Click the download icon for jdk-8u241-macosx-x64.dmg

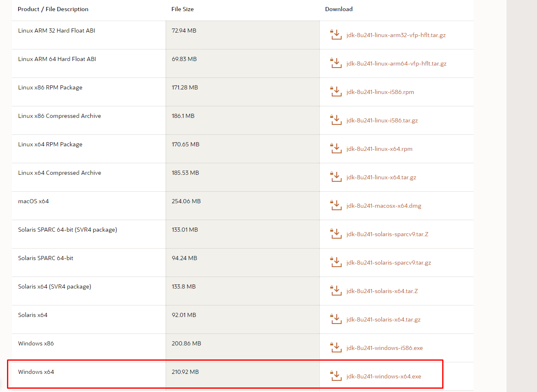[336, 205]
